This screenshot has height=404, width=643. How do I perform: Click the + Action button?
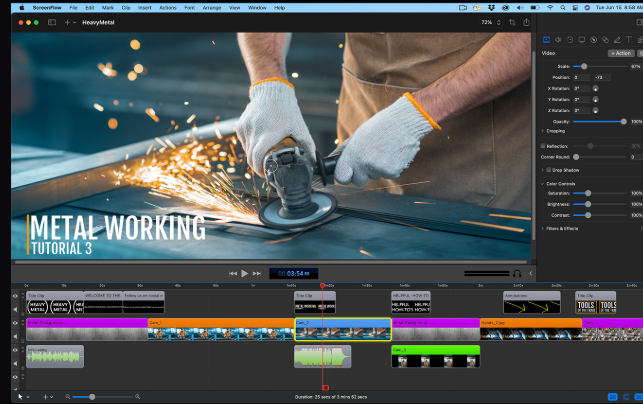pos(620,53)
